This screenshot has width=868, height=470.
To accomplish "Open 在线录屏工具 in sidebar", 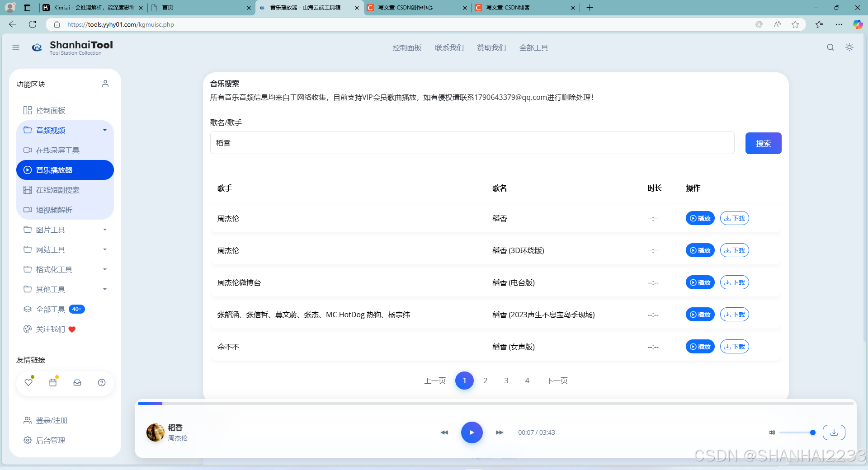I will click(65, 150).
